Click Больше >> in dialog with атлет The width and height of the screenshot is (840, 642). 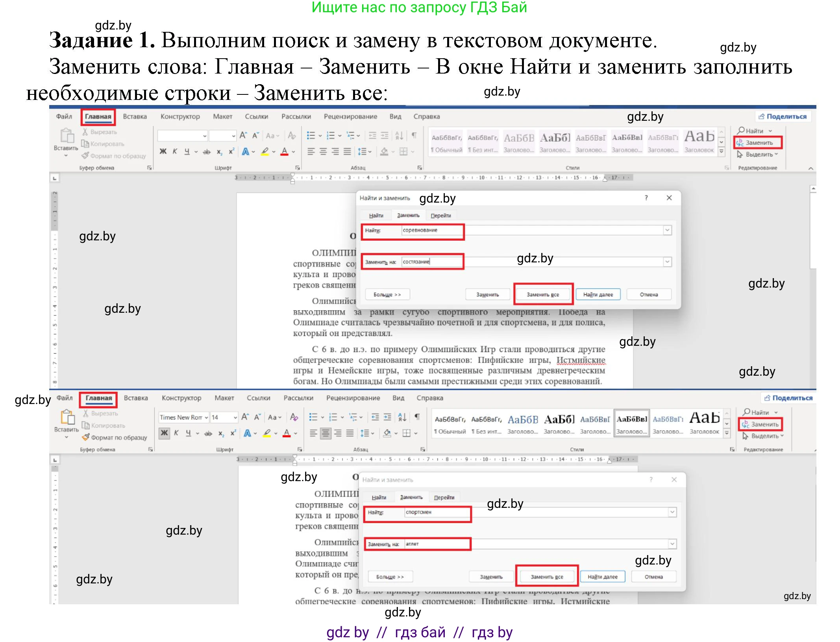(390, 577)
